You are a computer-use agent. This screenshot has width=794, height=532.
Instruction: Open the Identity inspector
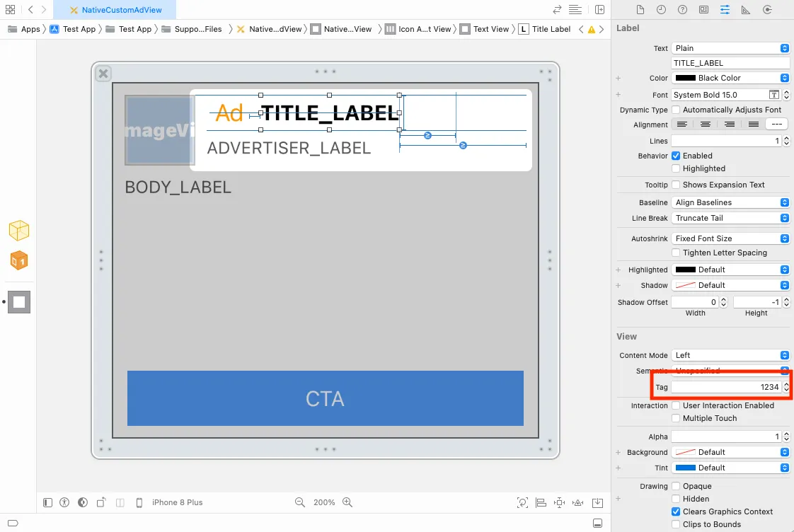[703, 9]
